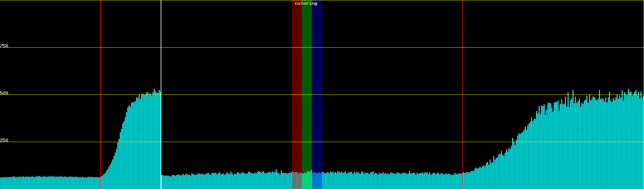The image size is (644, 189).
Task: Pick the bright green bars under green band
Action: click(307, 181)
